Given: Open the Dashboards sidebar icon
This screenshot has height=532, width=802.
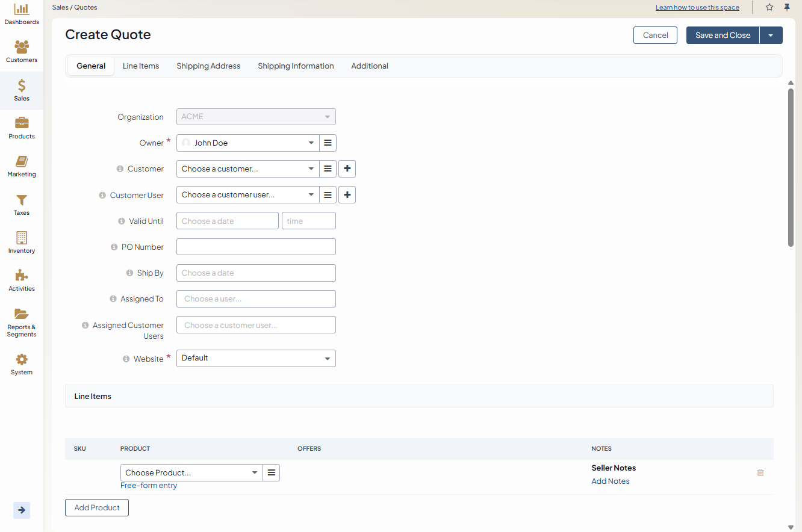Looking at the screenshot, I should click(x=22, y=10).
